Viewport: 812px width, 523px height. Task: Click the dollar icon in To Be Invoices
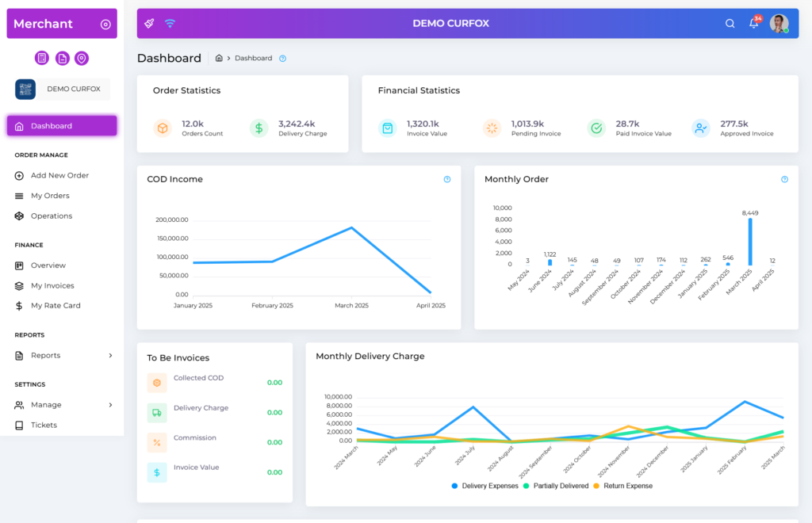tap(157, 472)
